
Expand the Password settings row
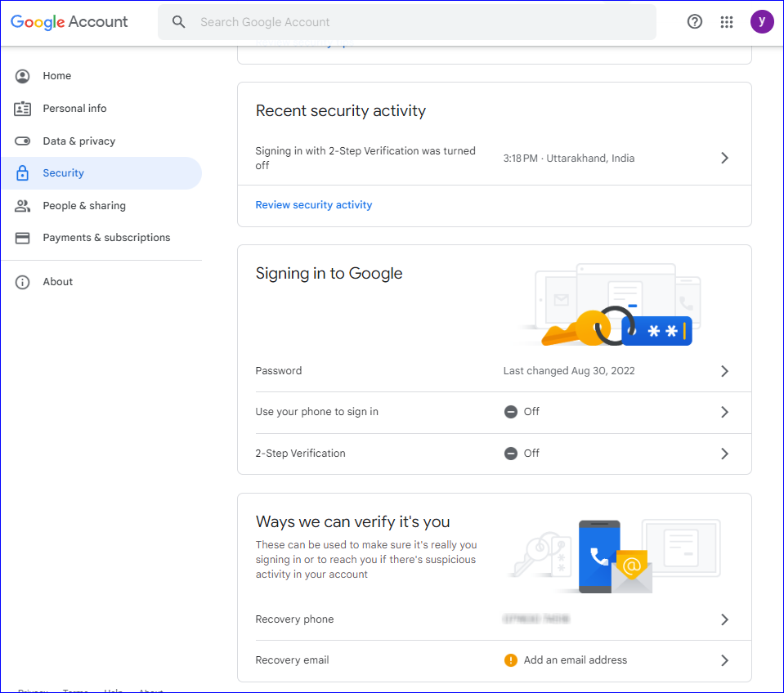724,370
